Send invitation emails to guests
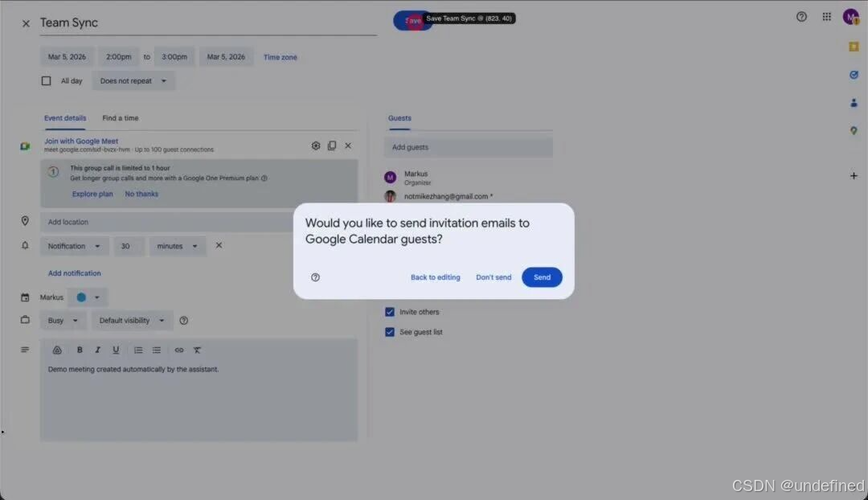The height and width of the screenshot is (500, 868). click(542, 277)
